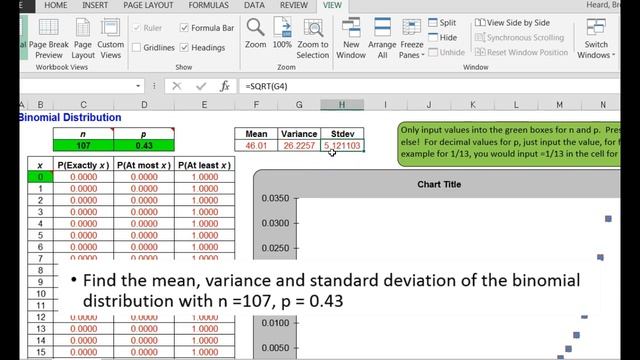Open the HOME ribbon tab

[56, 5]
